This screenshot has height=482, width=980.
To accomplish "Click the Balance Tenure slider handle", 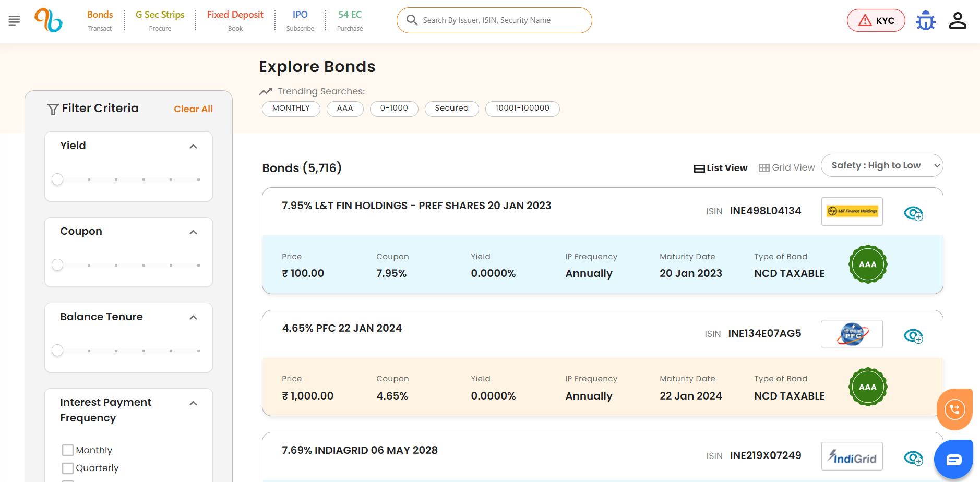I will tap(57, 351).
